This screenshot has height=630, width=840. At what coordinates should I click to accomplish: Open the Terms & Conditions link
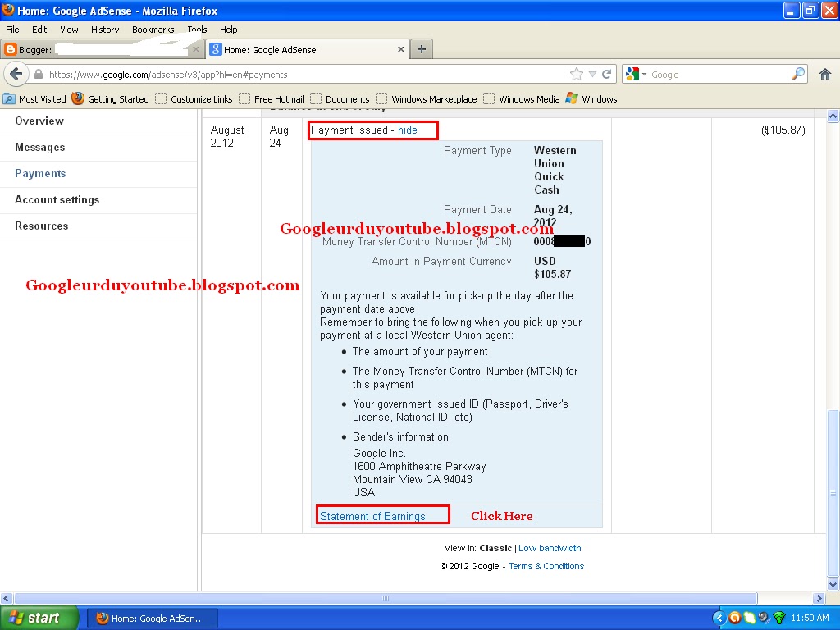pyautogui.click(x=546, y=566)
